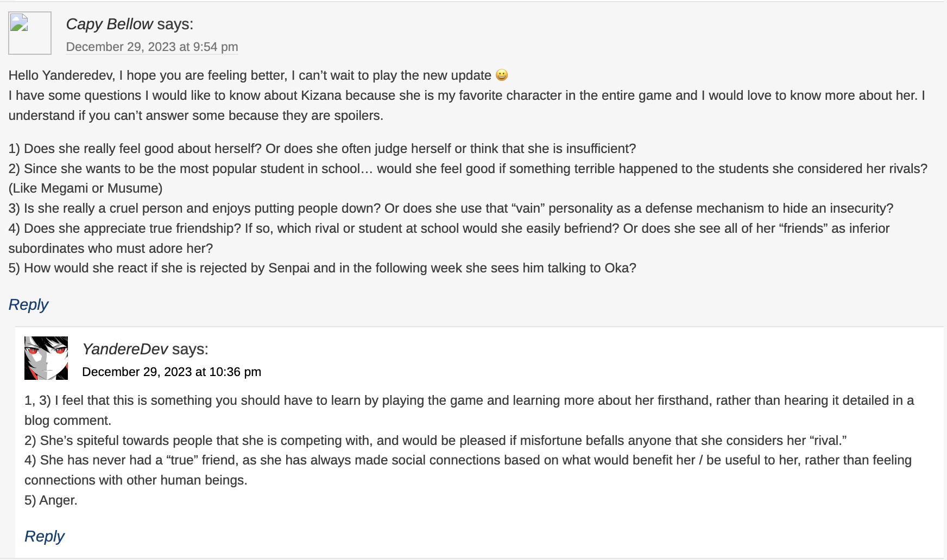
Task: Open the 10:36 pm comment permalink
Action: point(172,372)
